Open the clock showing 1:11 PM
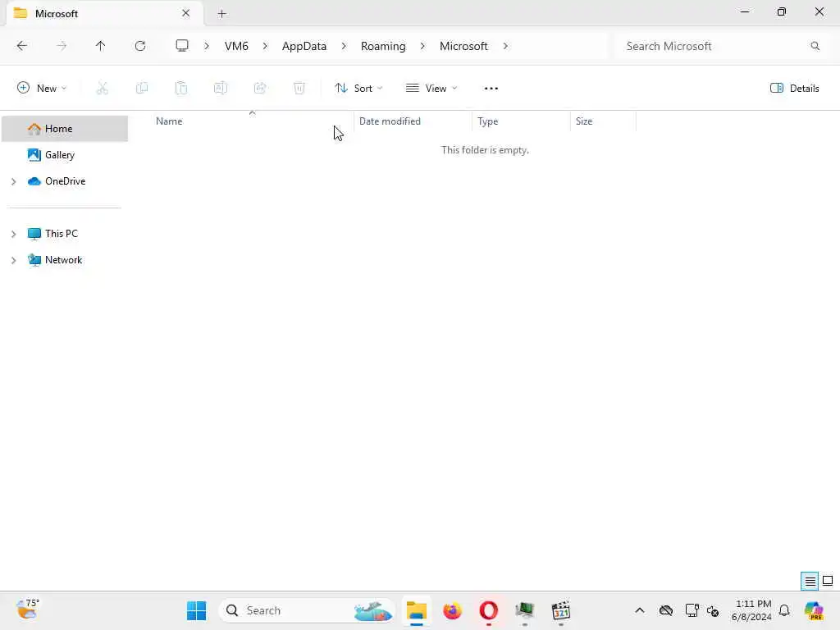 point(752,610)
